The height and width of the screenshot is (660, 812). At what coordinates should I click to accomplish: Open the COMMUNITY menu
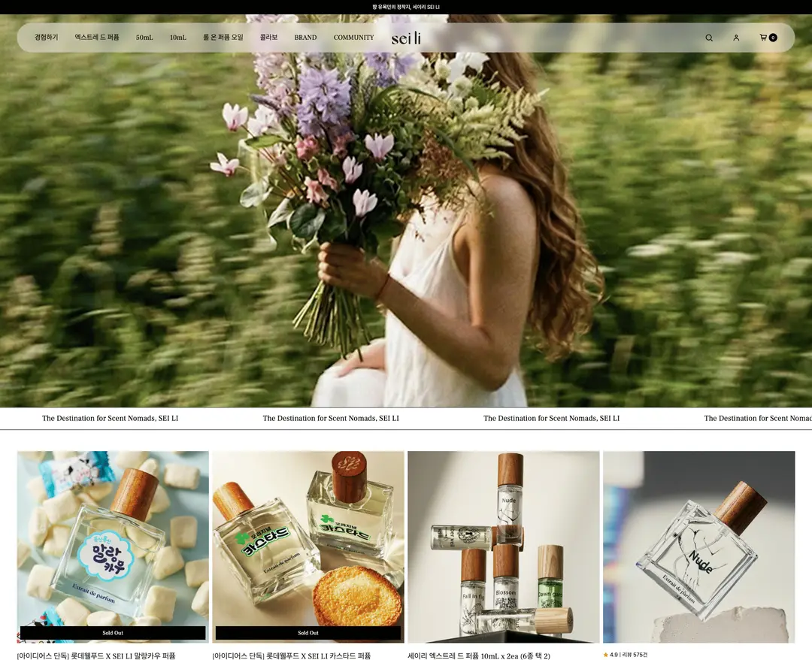tap(353, 38)
